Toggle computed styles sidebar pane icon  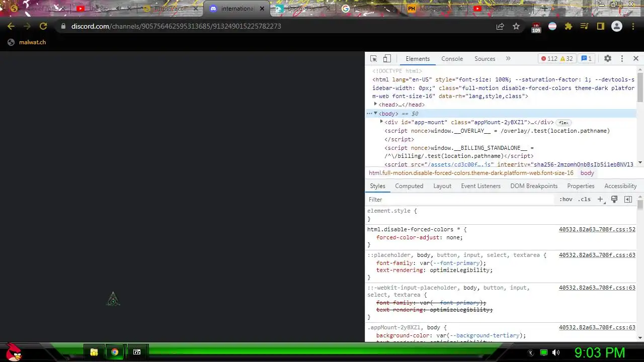[x=628, y=200]
